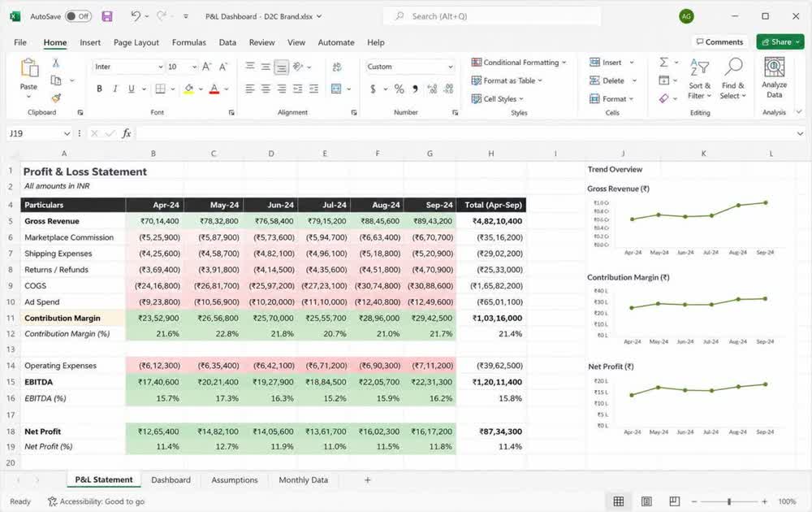Decrease font size with smaller A
This screenshot has height=512, width=812.
(223, 67)
